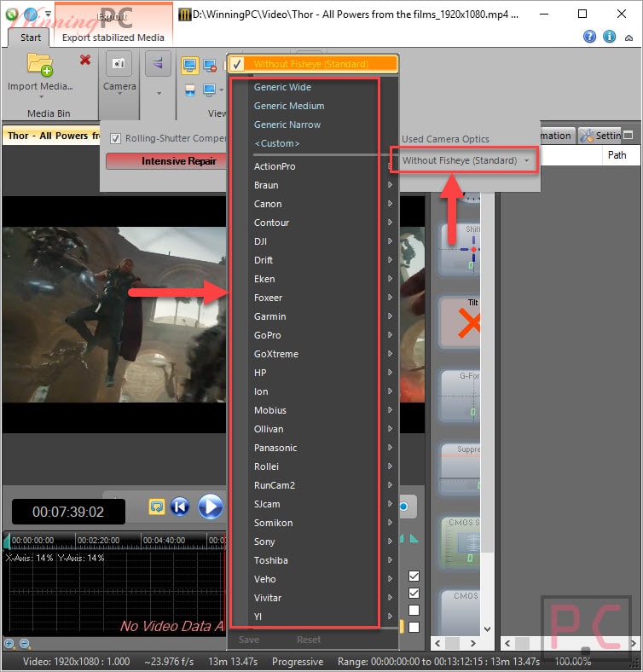Open the blue info icon

(x=609, y=37)
